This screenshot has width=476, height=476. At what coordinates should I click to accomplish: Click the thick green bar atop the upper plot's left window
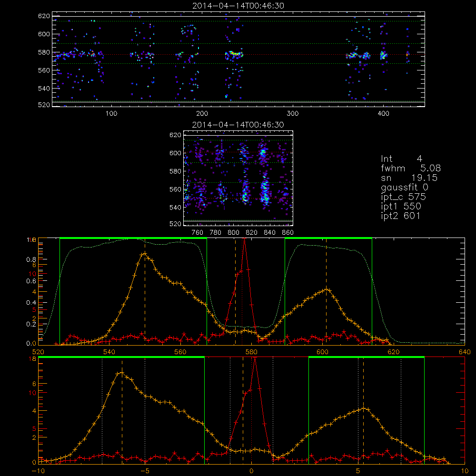coord(133,238)
